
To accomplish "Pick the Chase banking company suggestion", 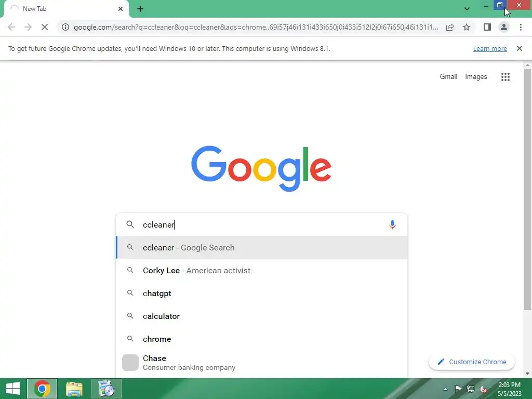I will (262, 363).
